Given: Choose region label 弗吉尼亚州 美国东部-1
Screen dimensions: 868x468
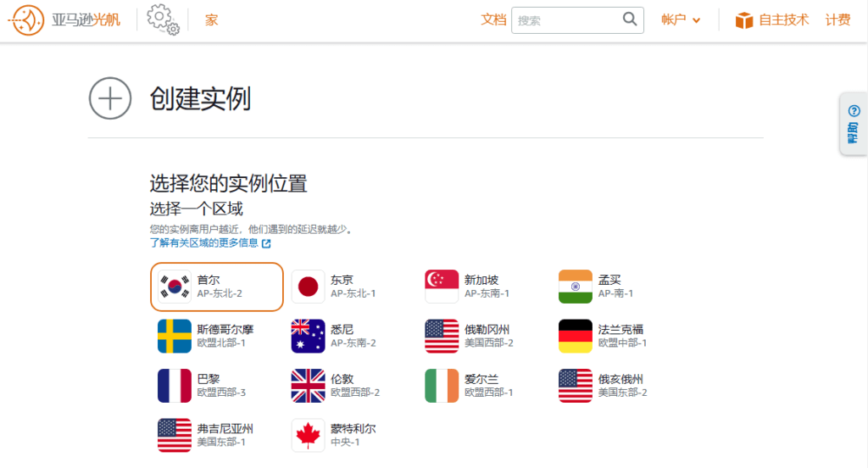Looking at the screenshot, I should [225, 435].
